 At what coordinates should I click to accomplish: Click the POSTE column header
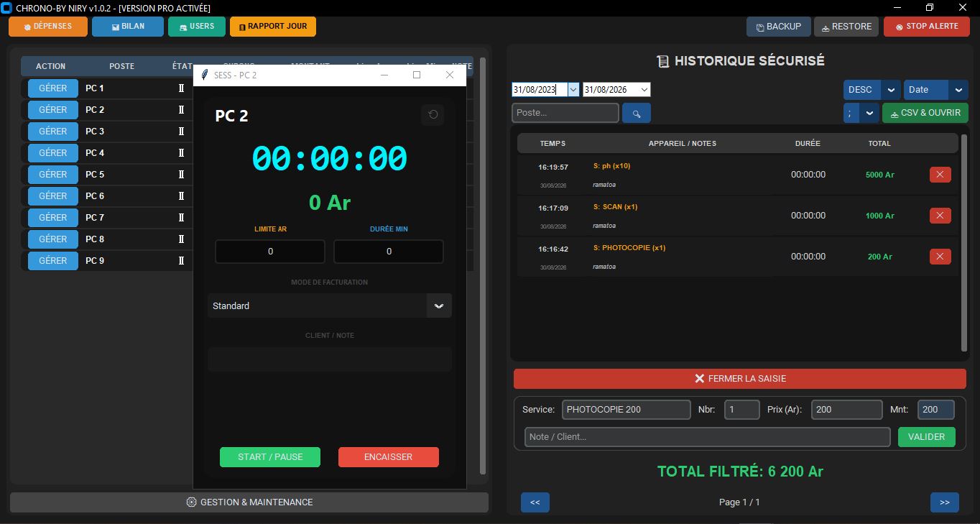(x=122, y=66)
